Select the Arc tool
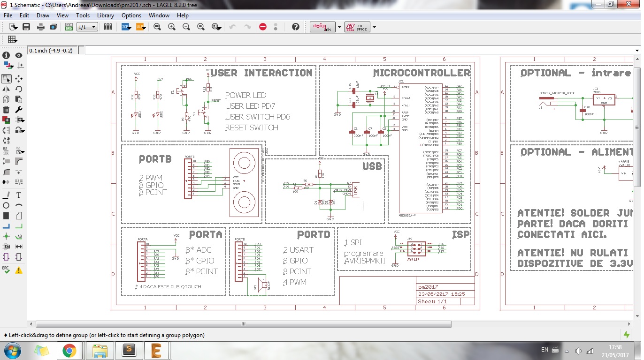 19,205
